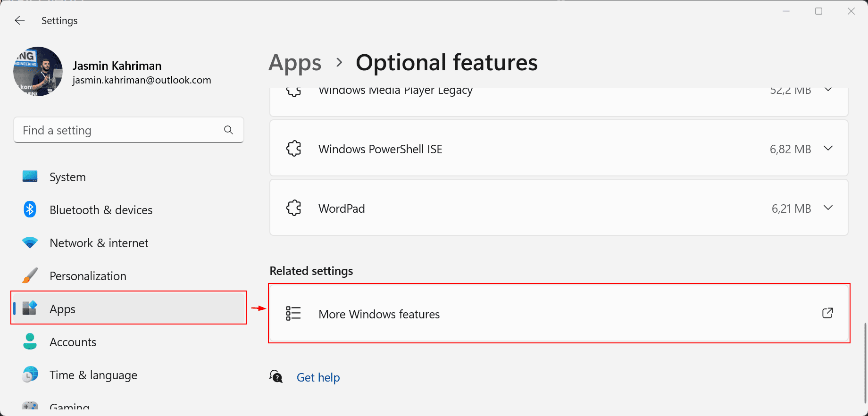Click the external link open icon
Image resolution: width=868 pixels, height=416 pixels.
[x=827, y=313]
